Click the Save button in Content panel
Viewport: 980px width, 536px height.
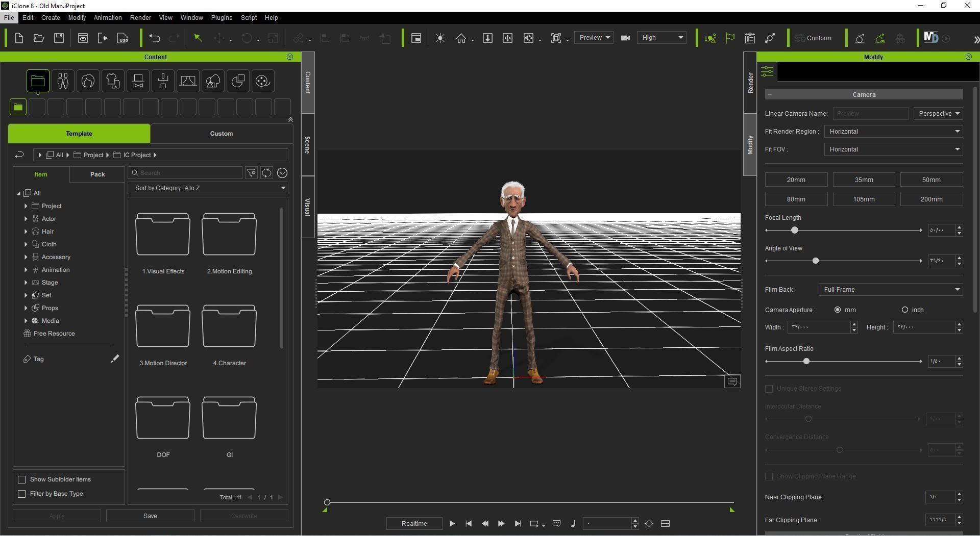[150, 516]
